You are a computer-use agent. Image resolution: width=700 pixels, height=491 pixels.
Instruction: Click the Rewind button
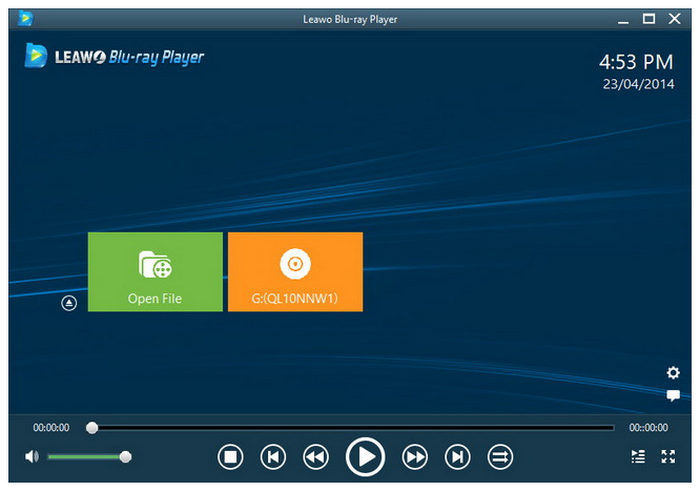316,457
